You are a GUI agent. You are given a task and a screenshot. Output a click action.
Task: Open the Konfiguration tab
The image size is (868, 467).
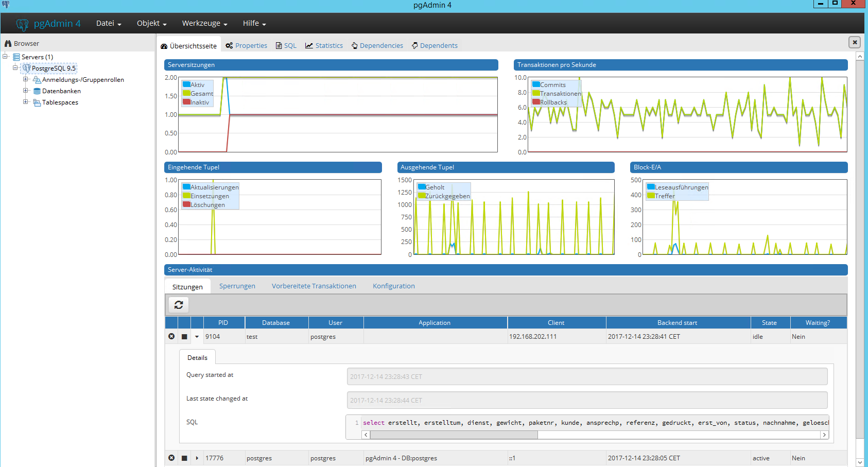pyautogui.click(x=394, y=286)
